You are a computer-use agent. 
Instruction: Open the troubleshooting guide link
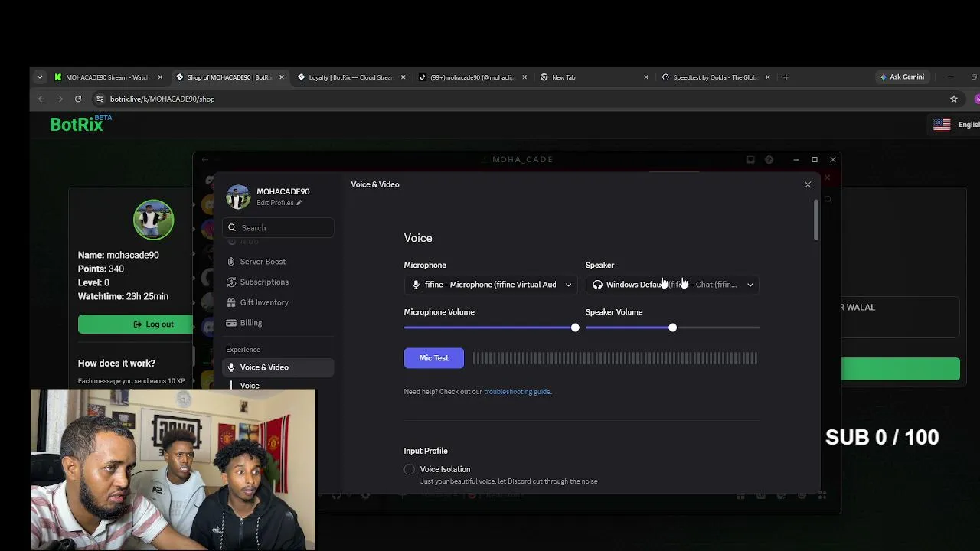pyautogui.click(x=517, y=392)
